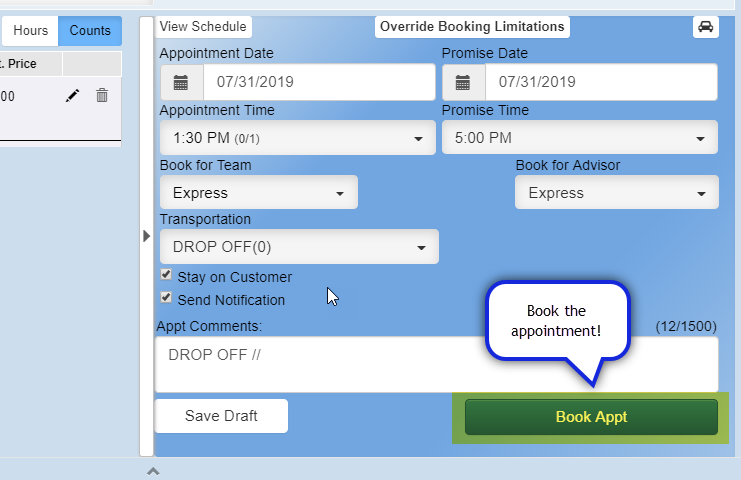The width and height of the screenshot is (741, 480).
Task: Expand the Book for Team dropdown
Action: coord(258,193)
